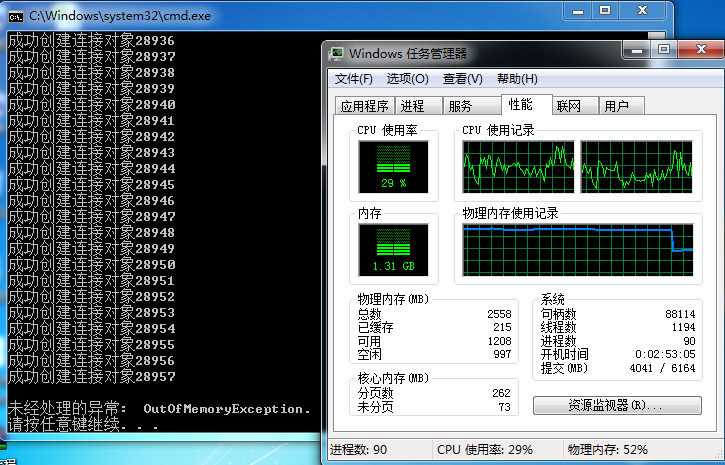725x465 pixels.
Task: Click the second CPU usage history graph
Action: tap(637, 167)
